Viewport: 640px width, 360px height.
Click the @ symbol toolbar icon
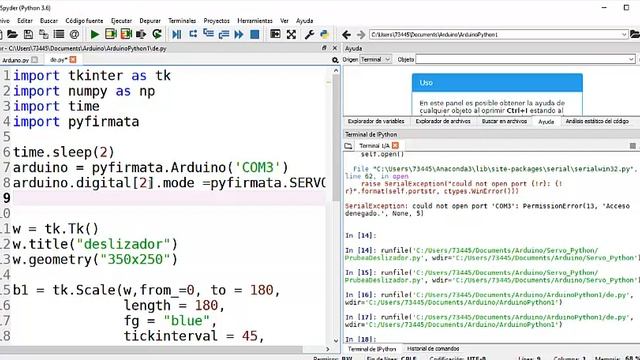point(74,34)
